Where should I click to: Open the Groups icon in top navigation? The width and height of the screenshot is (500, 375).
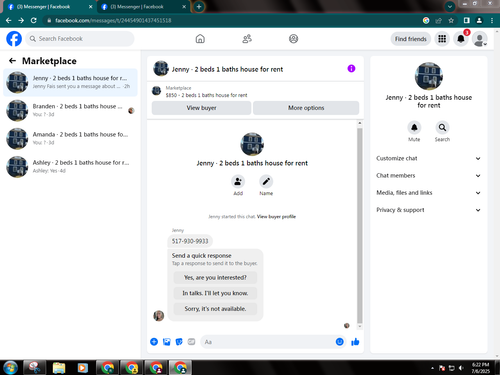(293, 39)
